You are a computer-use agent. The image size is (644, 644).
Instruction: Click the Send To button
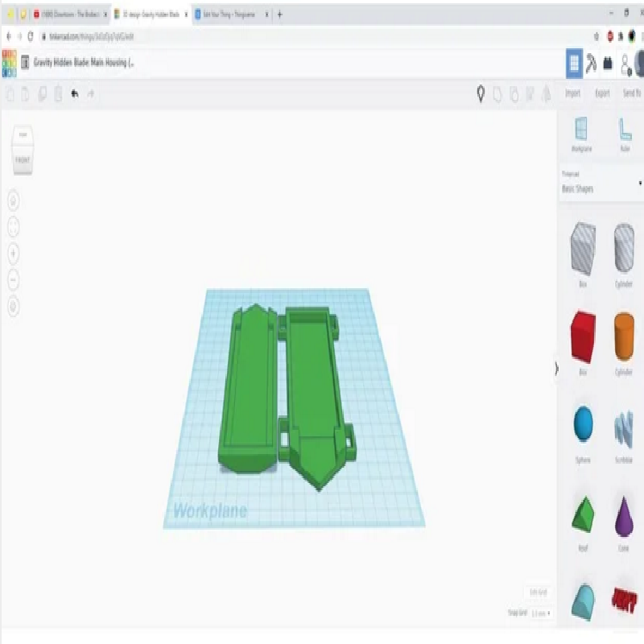632,93
